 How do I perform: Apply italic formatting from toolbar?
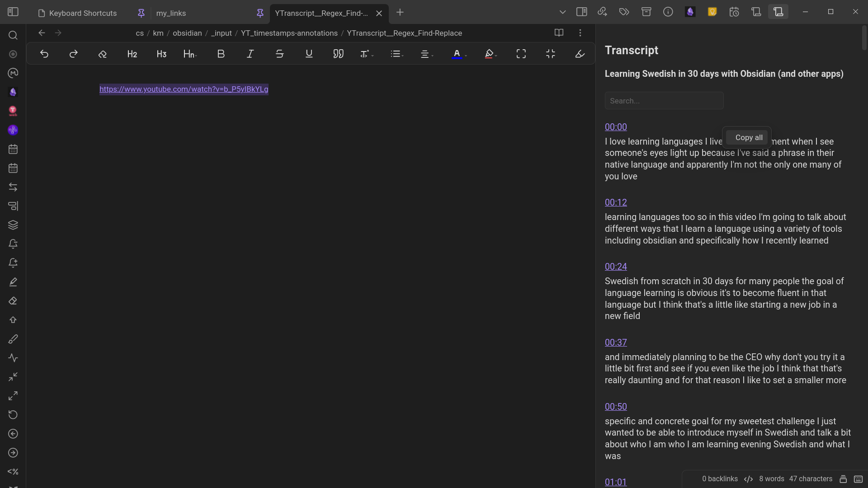250,54
